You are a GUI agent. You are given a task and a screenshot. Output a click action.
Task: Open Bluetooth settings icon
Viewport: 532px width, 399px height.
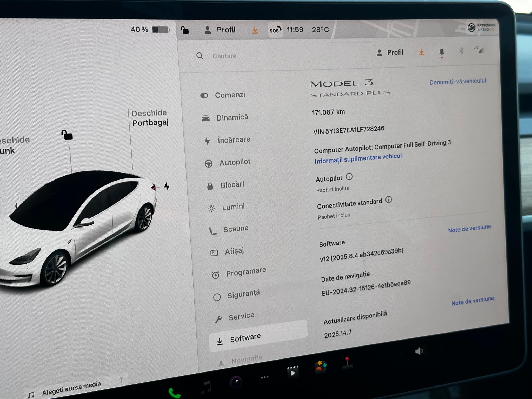coord(461,51)
